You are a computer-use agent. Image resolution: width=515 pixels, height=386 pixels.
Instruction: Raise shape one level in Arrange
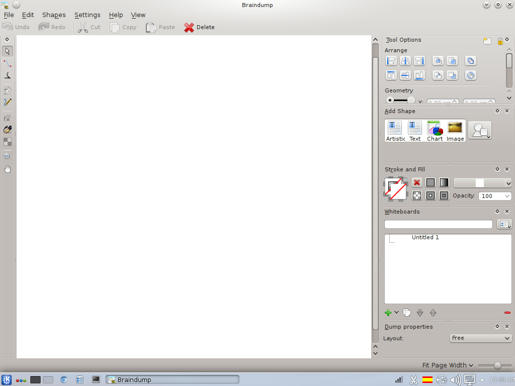pyautogui.click(x=452, y=61)
